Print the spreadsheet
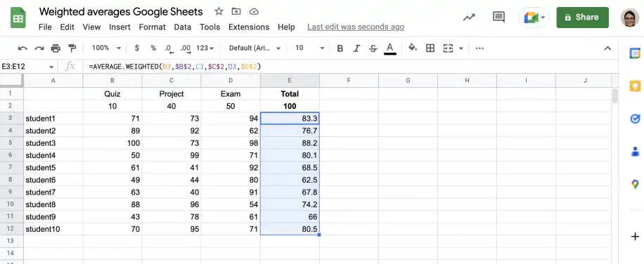The image size is (644, 264). [56, 48]
